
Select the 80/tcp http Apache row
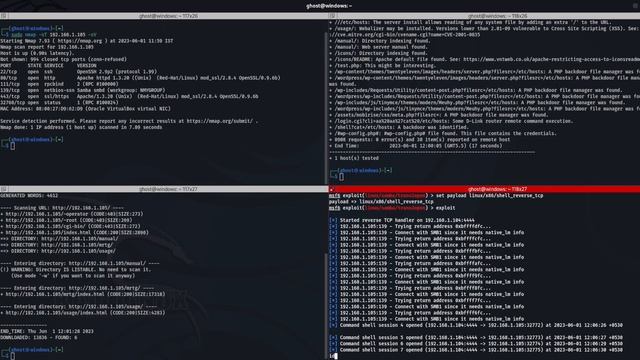[x=140, y=78]
